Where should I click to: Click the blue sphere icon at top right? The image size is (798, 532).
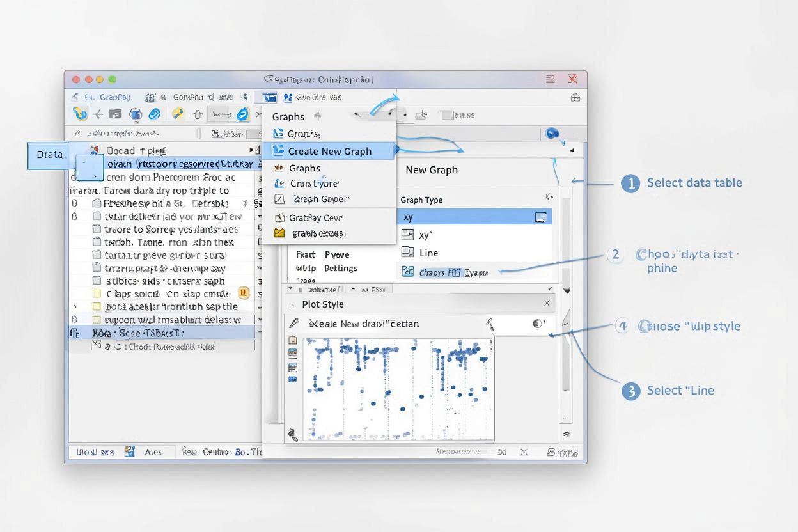[552, 134]
